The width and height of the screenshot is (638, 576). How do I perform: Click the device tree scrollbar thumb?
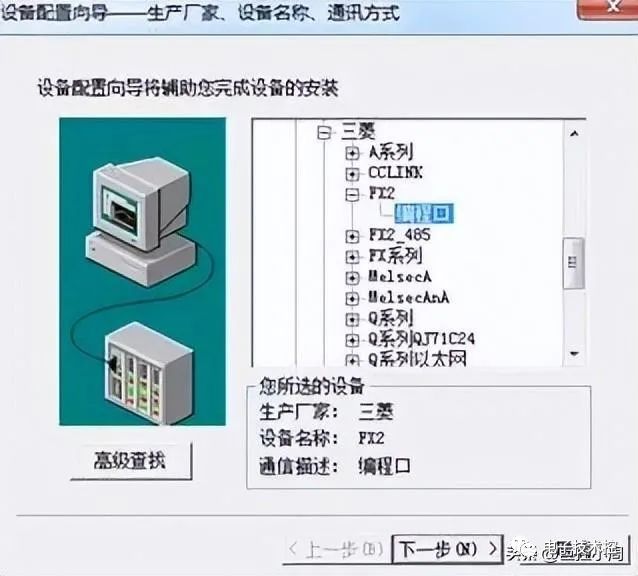point(574,263)
